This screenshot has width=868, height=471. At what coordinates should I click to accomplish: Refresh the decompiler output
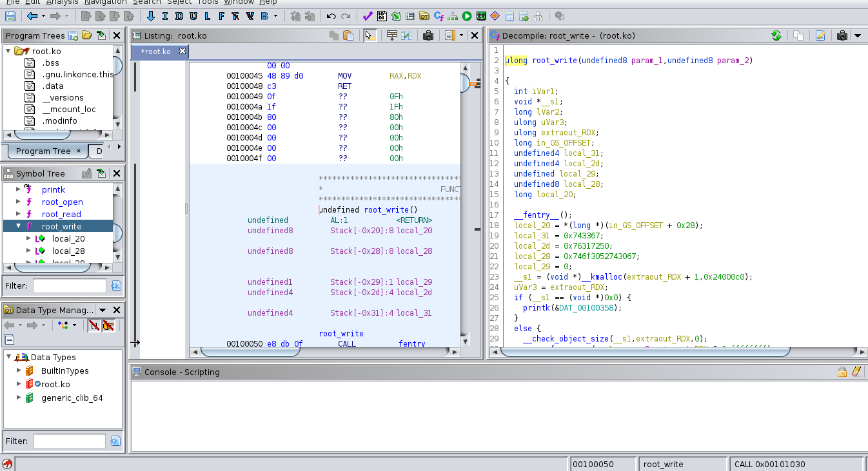pyautogui.click(x=776, y=35)
